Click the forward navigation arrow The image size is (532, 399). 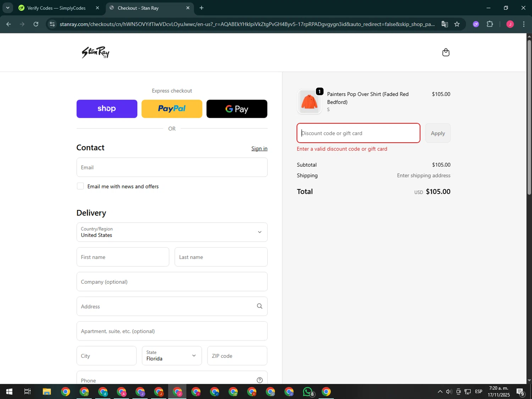click(x=22, y=24)
